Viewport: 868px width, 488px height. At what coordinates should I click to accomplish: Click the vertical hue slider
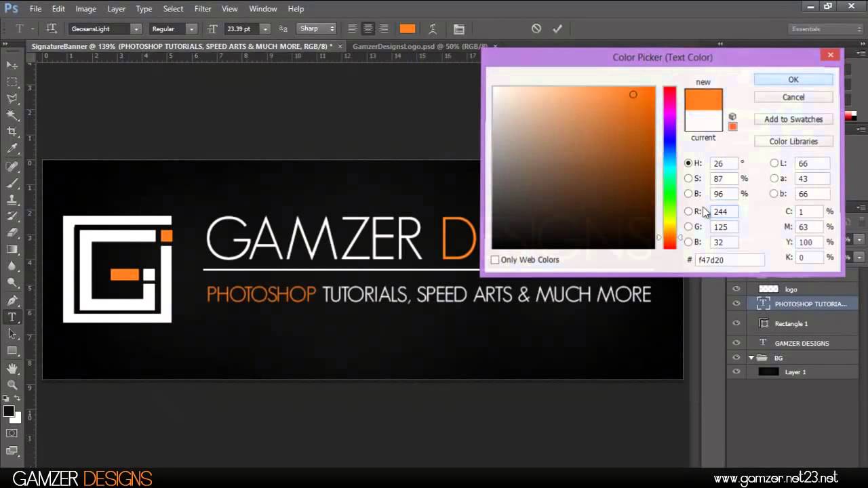click(x=669, y=167)
